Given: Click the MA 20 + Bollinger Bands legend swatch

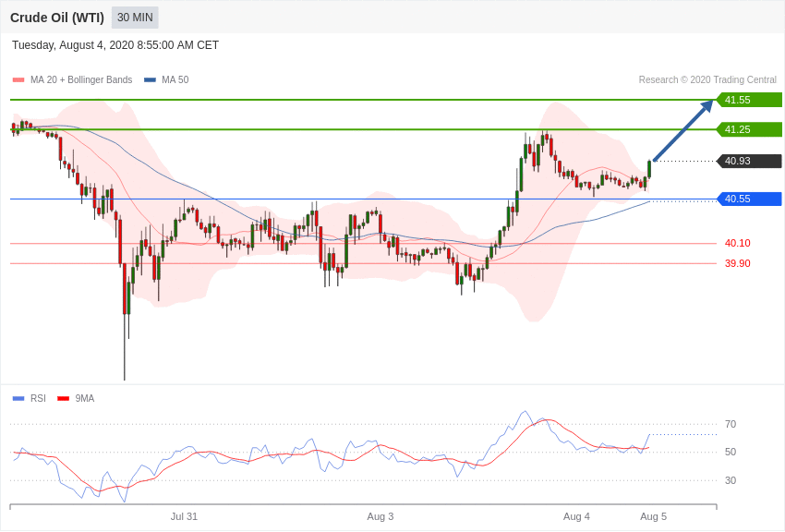Looking at the screenshot, I should coord(18,80).
